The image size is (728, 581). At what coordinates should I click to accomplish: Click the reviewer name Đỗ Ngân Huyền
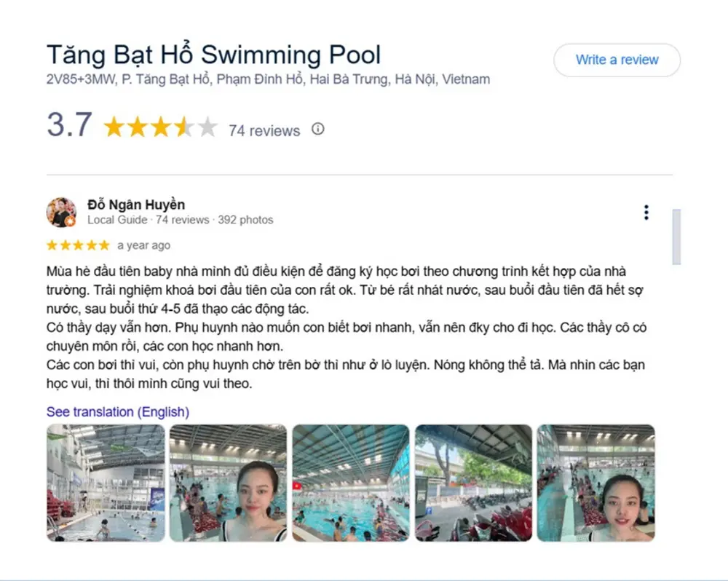136,205
